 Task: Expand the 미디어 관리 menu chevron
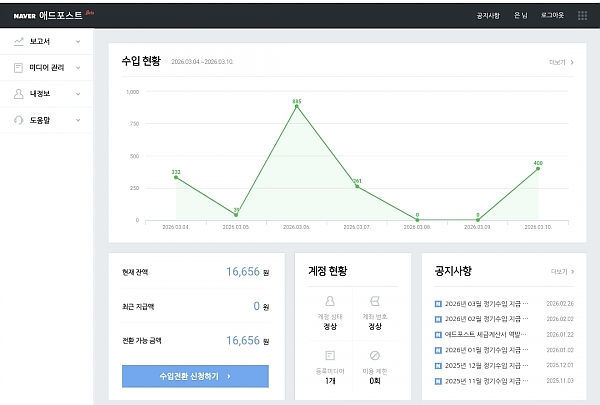[x=77, y=67]
